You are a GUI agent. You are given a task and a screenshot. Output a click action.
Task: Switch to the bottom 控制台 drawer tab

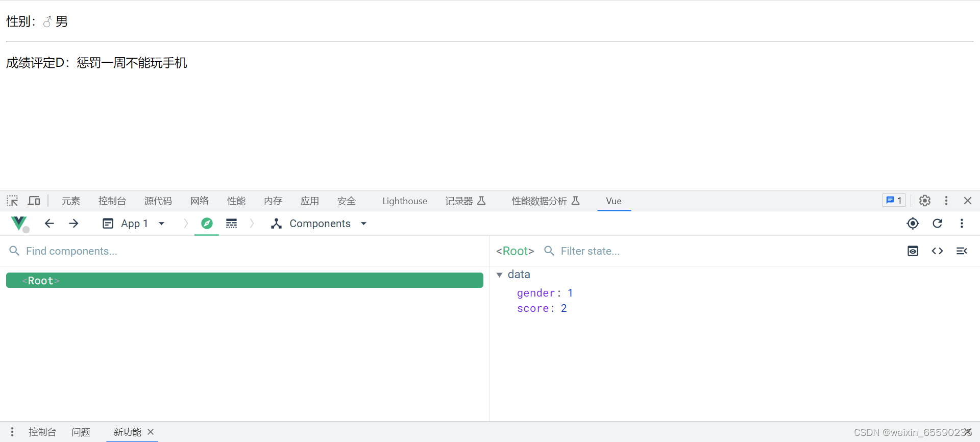pyautogui.click(x=42, y=432)
